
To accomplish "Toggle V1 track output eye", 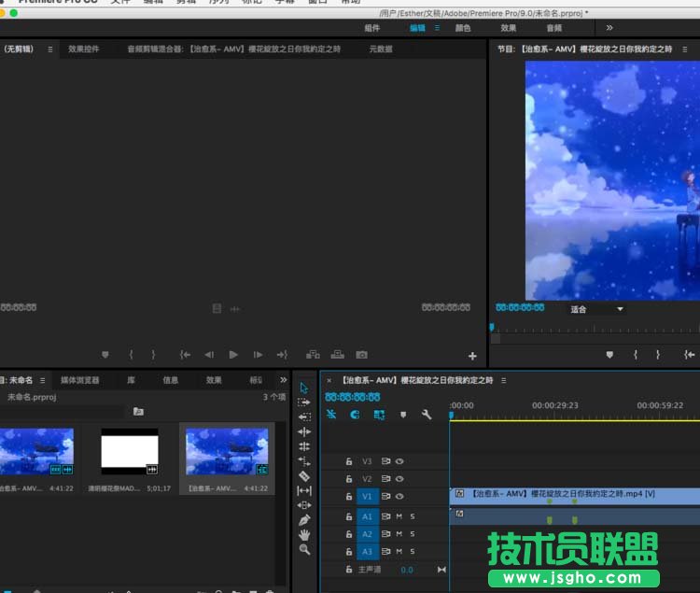I will [x=399, y=497].
